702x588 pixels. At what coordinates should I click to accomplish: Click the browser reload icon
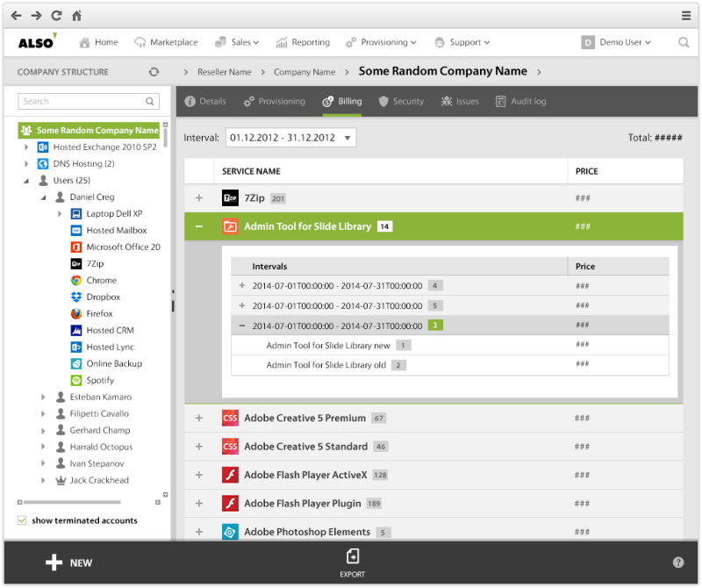click(x=57, y=16)
